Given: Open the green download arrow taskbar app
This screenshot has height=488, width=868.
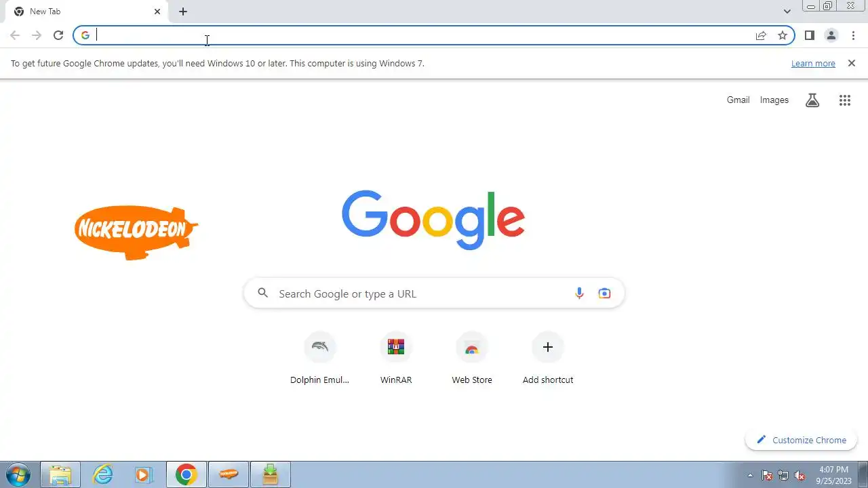Looking at the screenshot, I should point(271,474).
